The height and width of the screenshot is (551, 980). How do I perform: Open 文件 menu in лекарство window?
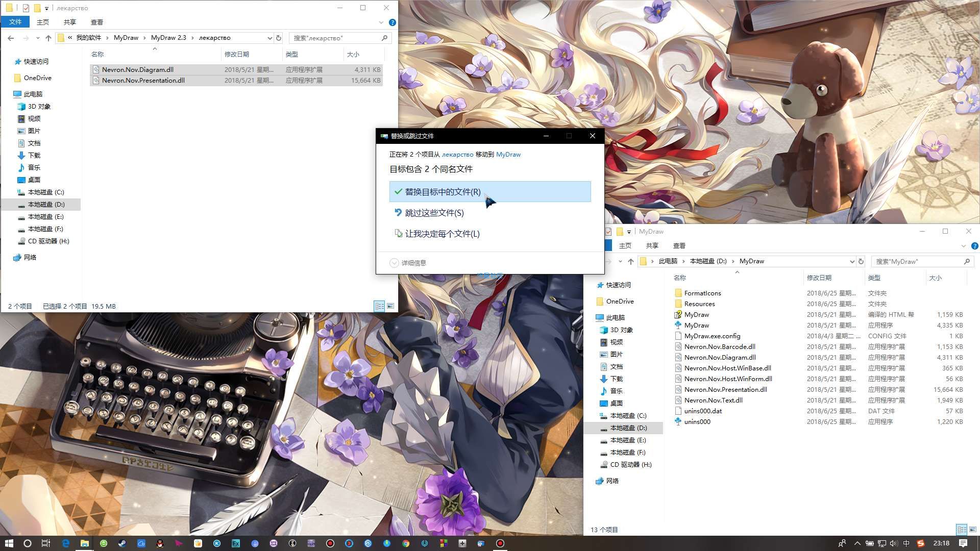point(15,22)
